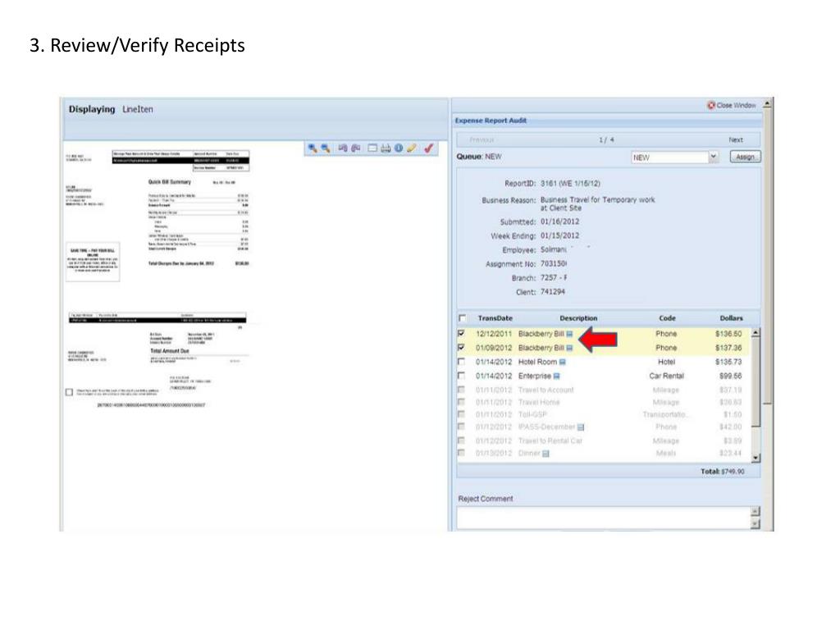The image size is (840, 630).
Task: Click the red checkmark verify icon
Action: point(428,148)
